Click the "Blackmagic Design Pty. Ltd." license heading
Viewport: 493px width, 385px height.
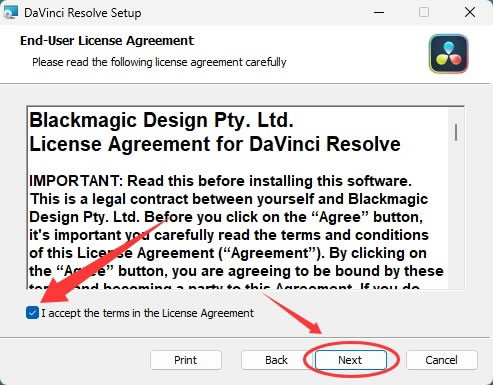161,120
